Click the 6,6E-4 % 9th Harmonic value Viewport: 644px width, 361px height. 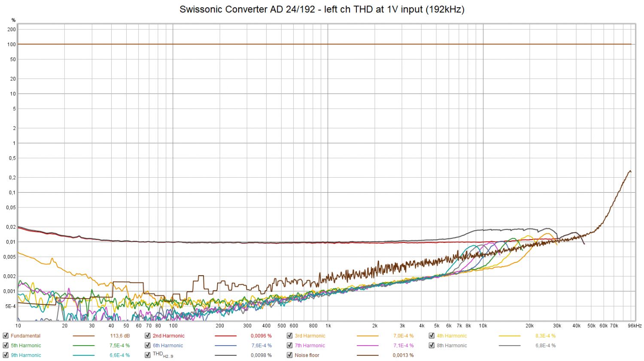120,355
